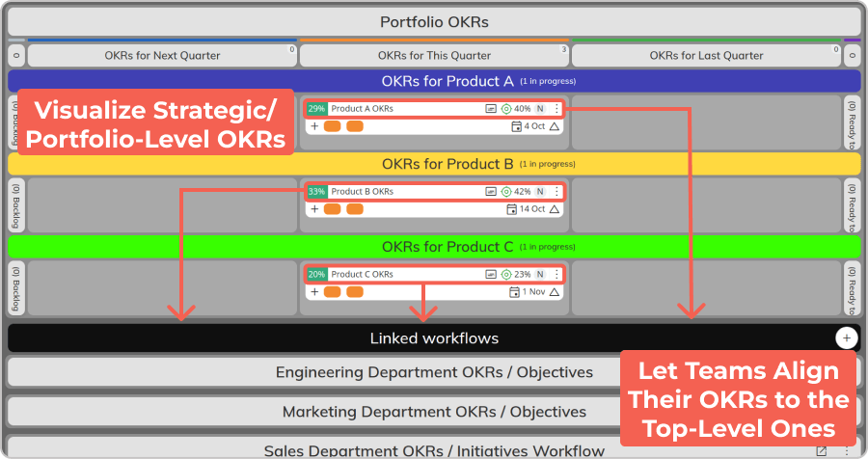Click the plus icon on Product C OKRs card

click(314, 292)
